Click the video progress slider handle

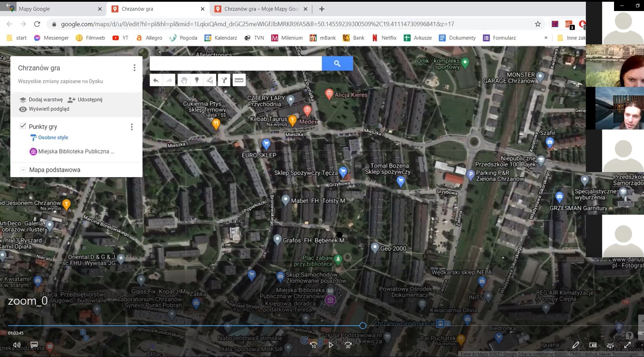362,325
